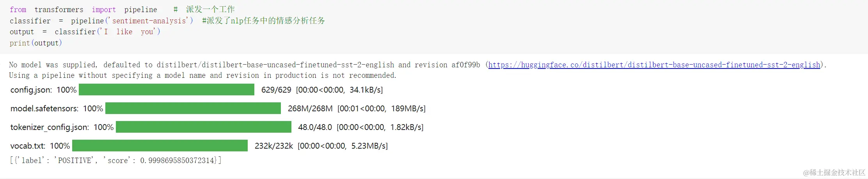The width and height of the screenshot is (868, 179).
Task: Click the model.safetensors file label
Action: click(x=44, y=109)
